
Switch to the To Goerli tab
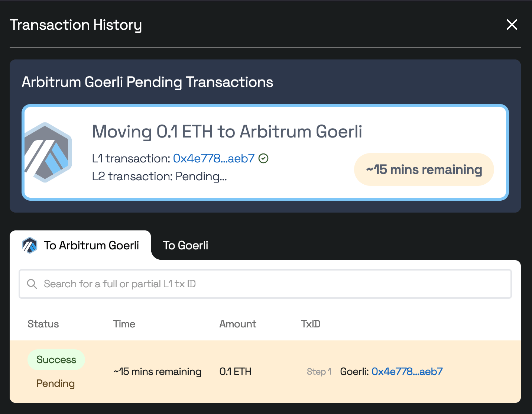click(186, 245)
